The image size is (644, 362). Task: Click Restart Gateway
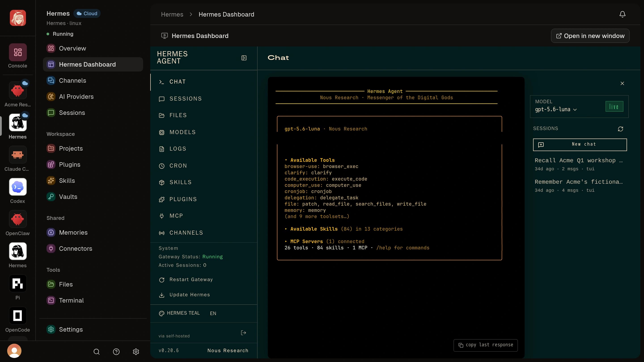(186, 280)
